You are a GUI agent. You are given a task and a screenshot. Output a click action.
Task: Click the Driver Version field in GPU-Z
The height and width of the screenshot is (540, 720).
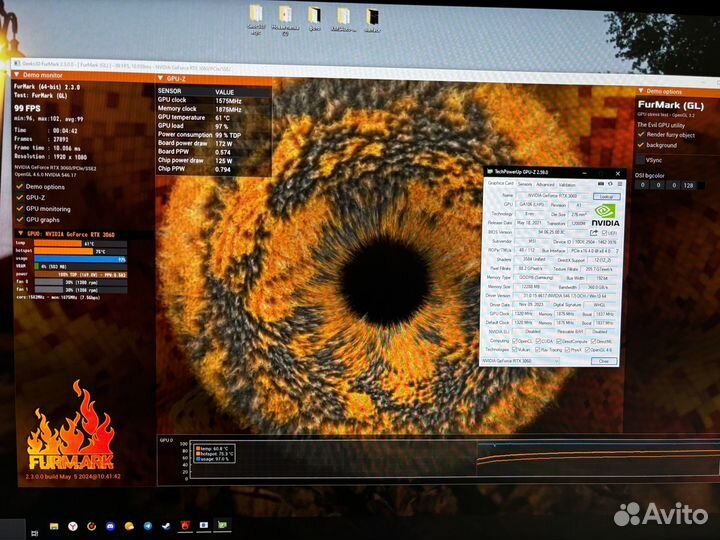coord(565,296)
